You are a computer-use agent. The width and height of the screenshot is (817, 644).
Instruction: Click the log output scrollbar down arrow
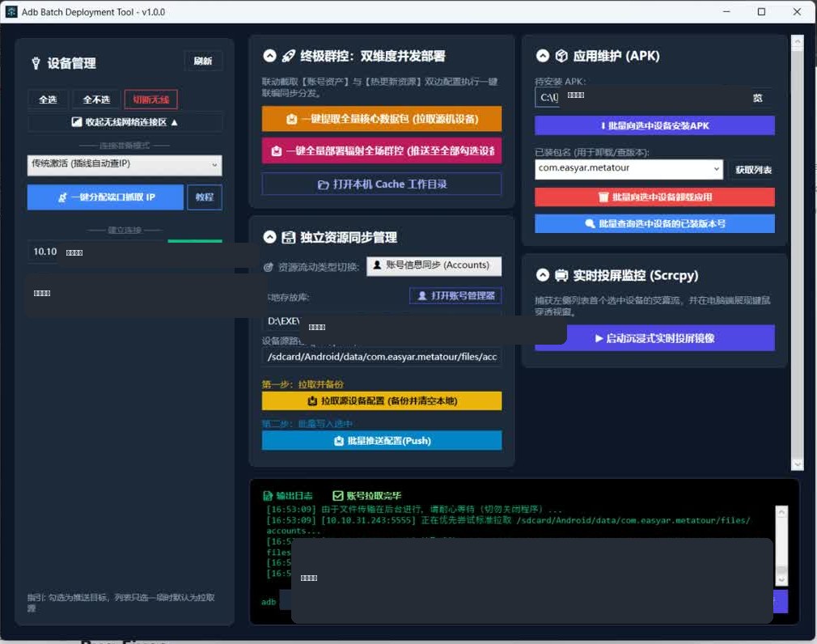pyautogui.click(x=781, y=578)
